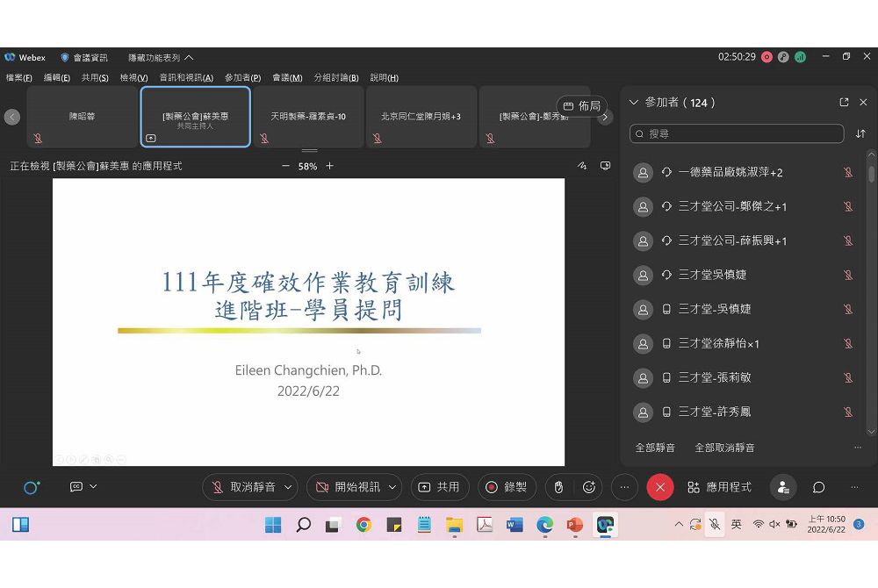878x588 pixels.
Task: Collapse the 參加者 (124) section chevron
Action: pos(634,103)
